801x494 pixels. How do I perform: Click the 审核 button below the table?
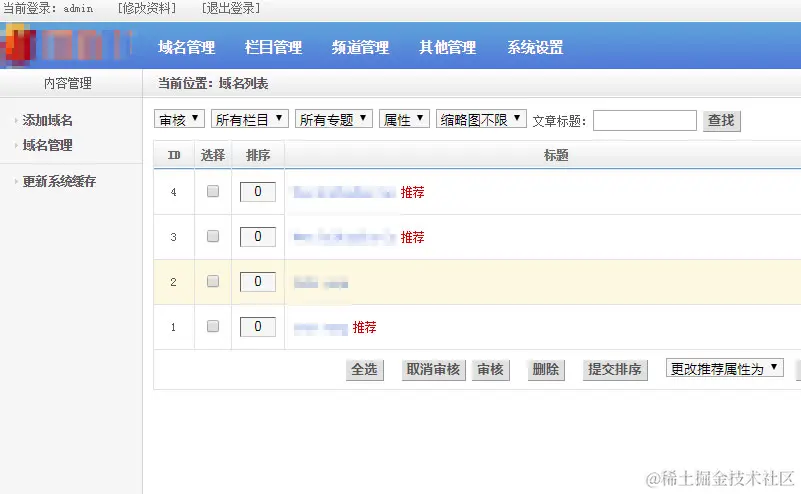tap(490, 369)
